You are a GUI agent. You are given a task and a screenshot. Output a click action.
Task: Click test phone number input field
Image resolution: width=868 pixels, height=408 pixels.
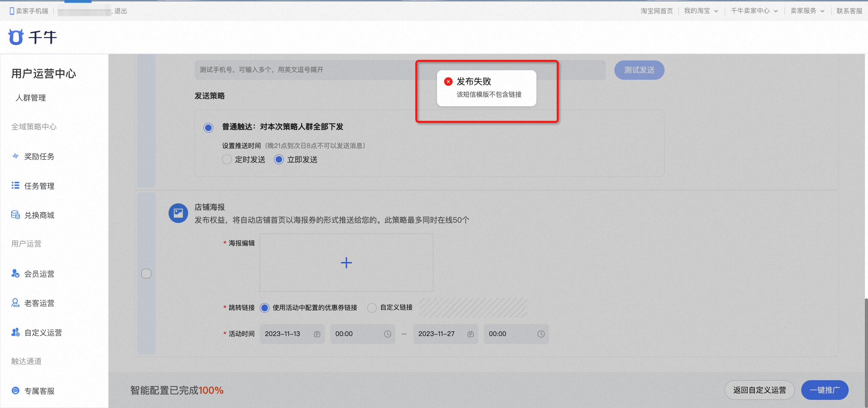click(x=400, y=70)
